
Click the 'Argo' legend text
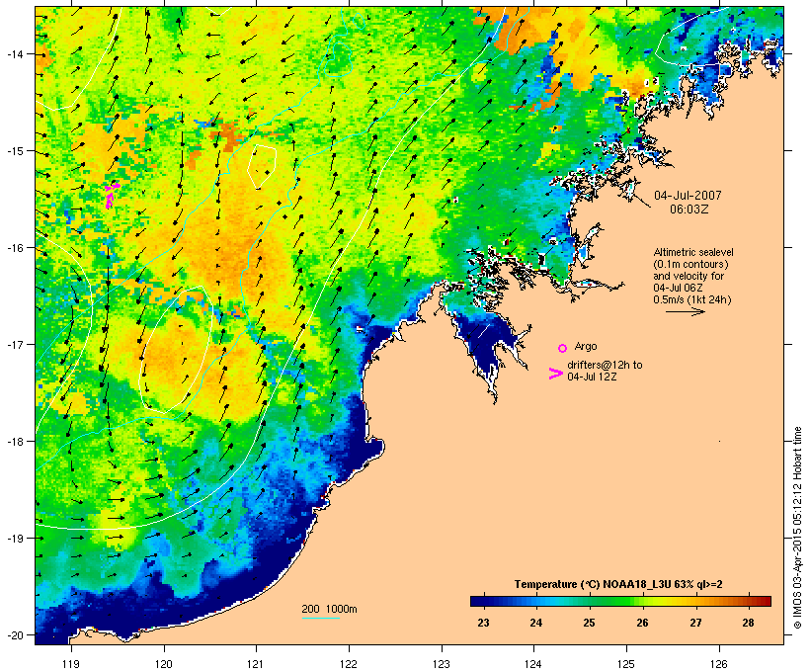(586, 346)
